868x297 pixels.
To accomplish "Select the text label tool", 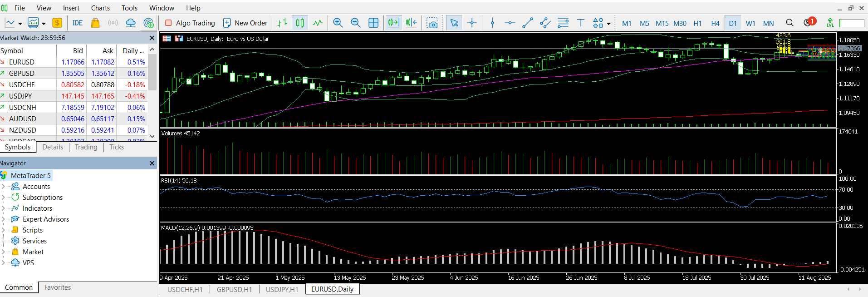I will point(580,23).
